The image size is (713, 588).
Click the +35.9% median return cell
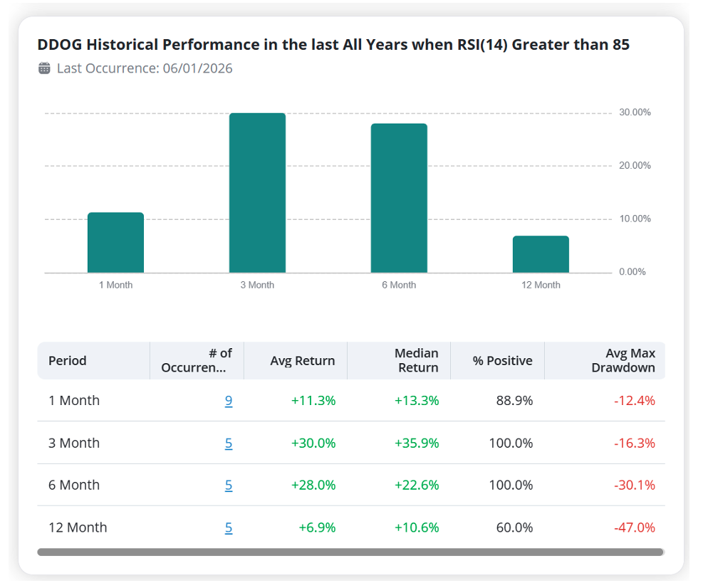[417, 443]
